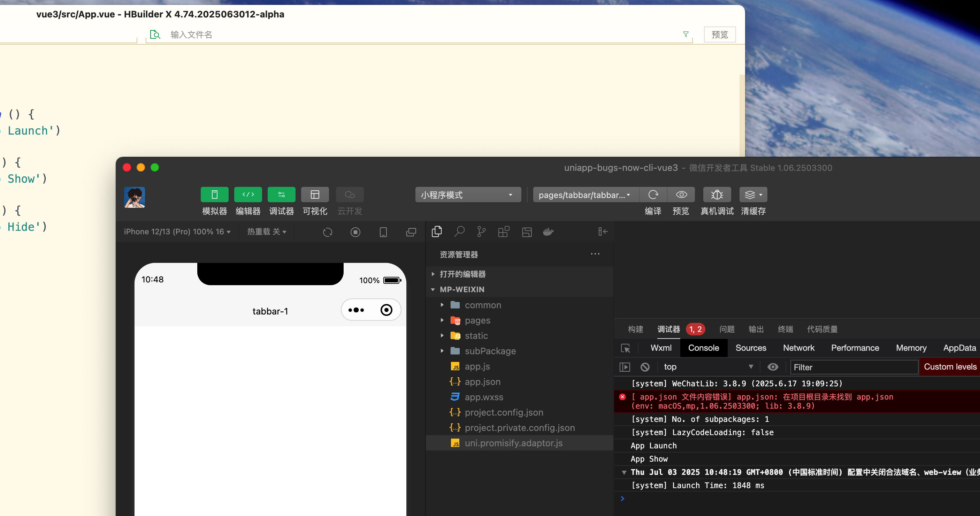Switch to the 问题 tab
980x516 pixels.
tap(727, 329)
